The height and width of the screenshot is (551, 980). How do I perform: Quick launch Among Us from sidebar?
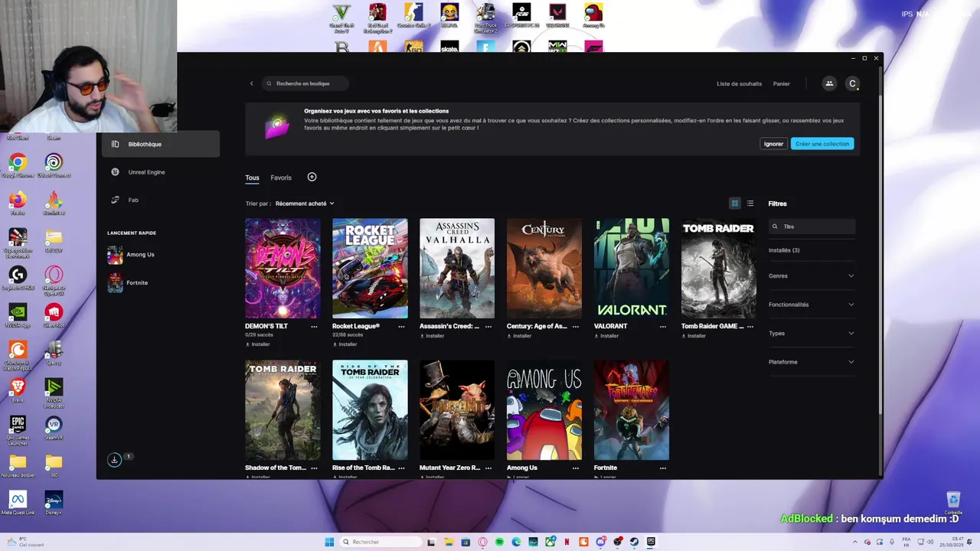(132, 255)
